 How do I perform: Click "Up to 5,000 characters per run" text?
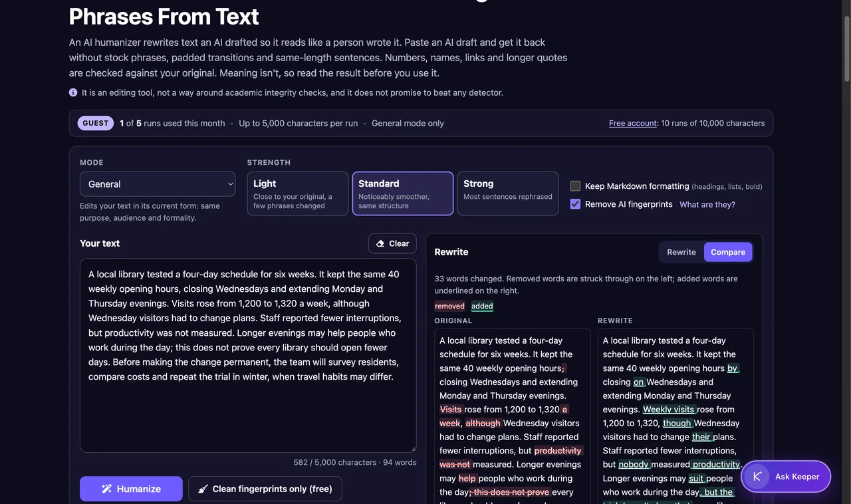299,123
